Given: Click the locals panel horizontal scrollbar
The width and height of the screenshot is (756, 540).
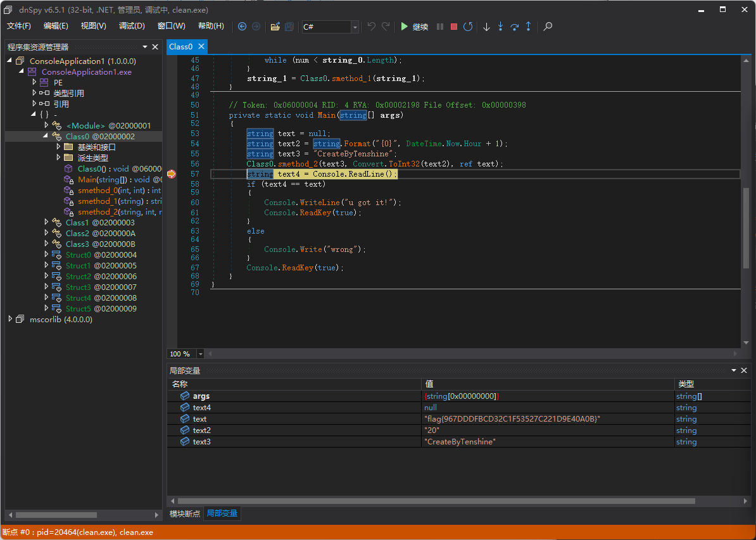Looking at the screenshot, I should tap(436, 501).
